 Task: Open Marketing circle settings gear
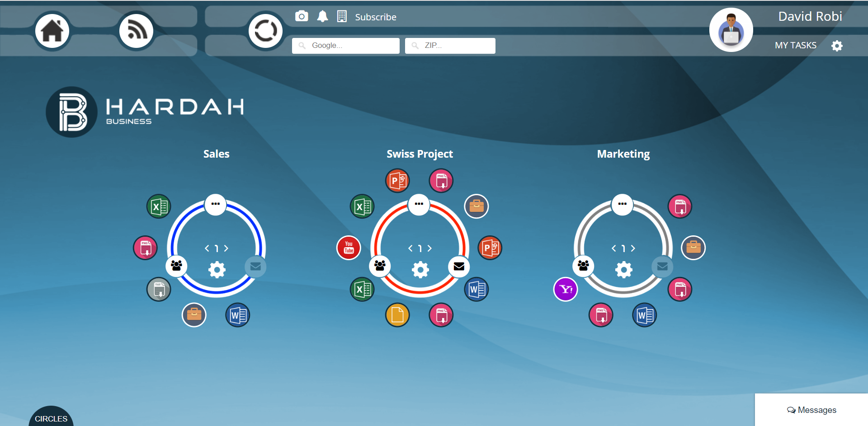[624, 270]
